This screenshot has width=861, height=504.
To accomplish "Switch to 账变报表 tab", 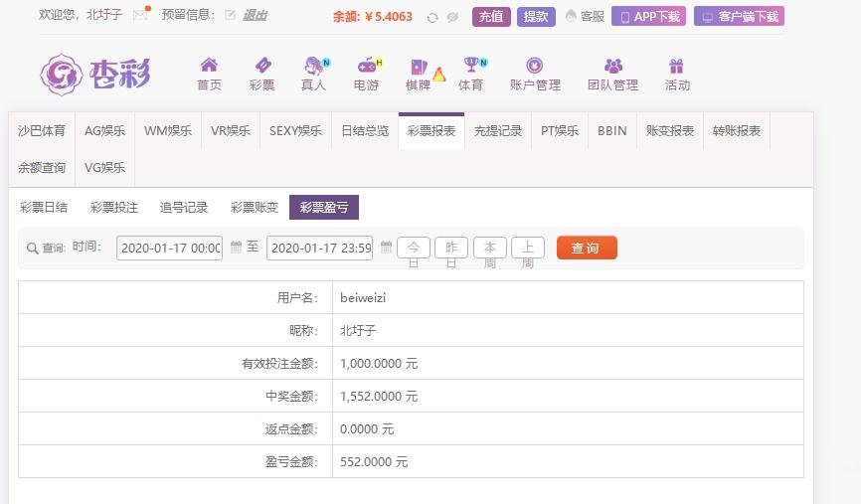I will point(670,130).
